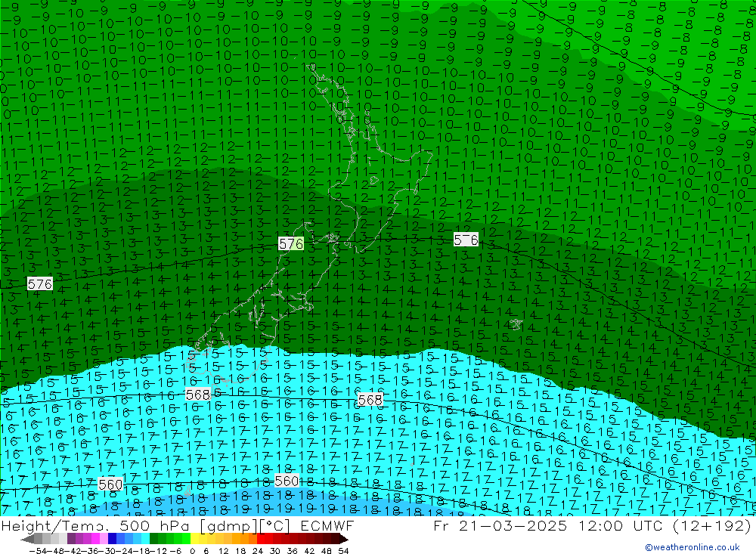Click the Lake Taupo outline in North Island
The image size is (756, 554).
[x=373, y=181]
